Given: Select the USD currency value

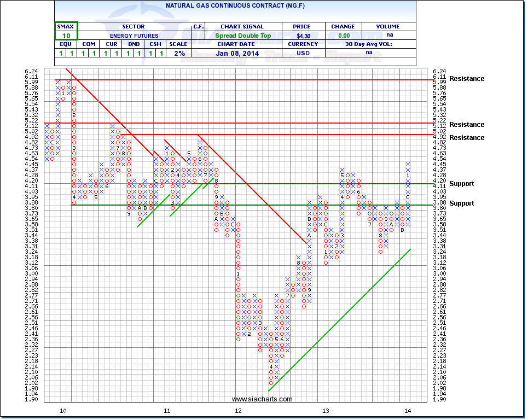Looking at the screenshot, I should point(303,54).
